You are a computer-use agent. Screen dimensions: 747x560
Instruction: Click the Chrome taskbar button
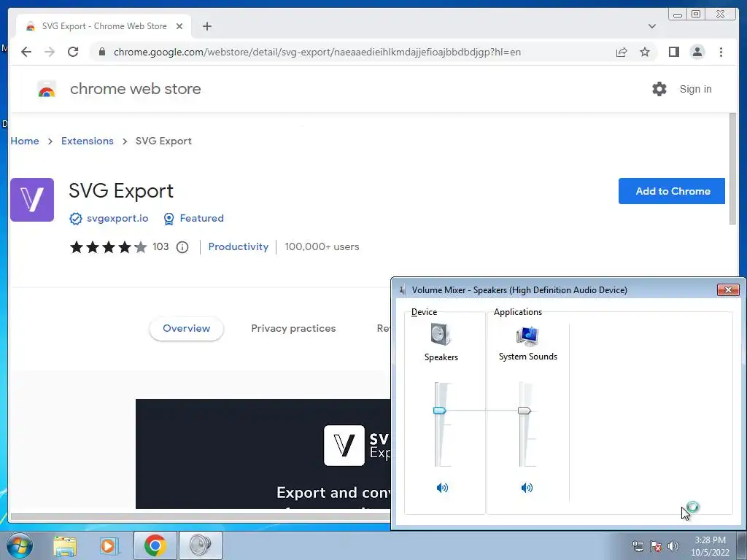click(155, 545)
